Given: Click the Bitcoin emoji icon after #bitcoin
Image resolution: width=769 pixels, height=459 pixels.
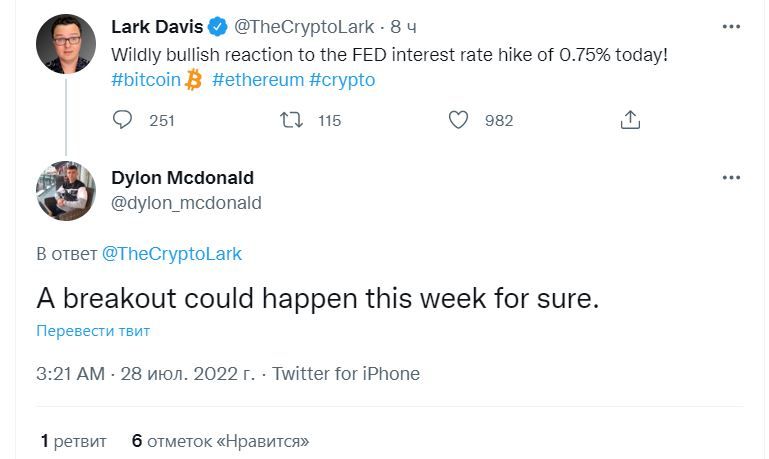Looking at the screenshot, I should click(193, 80).
